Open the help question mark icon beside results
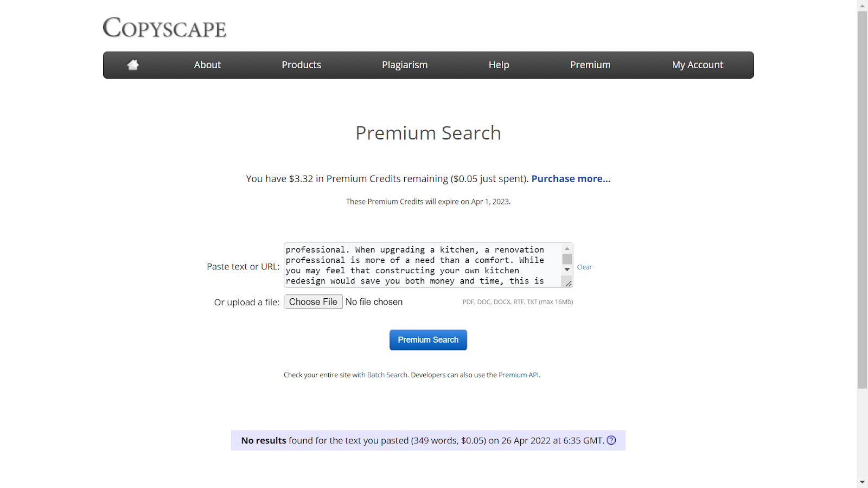This screenshot has height=488, width=868. coord(611,440)
